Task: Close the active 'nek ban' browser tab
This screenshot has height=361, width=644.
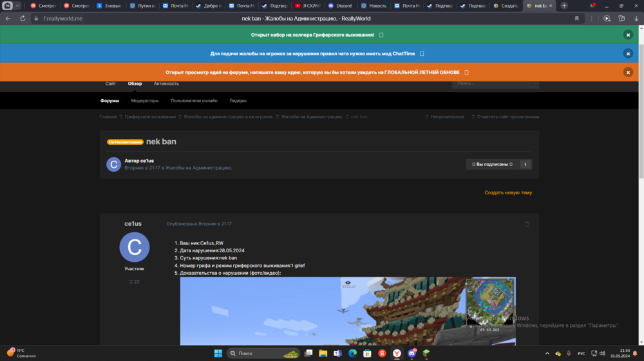Action: click(551, 6)
